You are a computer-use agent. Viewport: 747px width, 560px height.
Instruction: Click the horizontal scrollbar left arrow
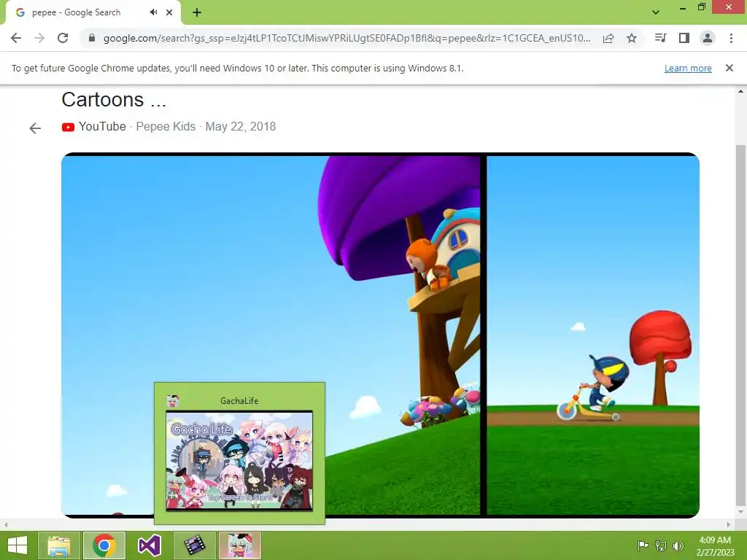click(x=5, y=525)
